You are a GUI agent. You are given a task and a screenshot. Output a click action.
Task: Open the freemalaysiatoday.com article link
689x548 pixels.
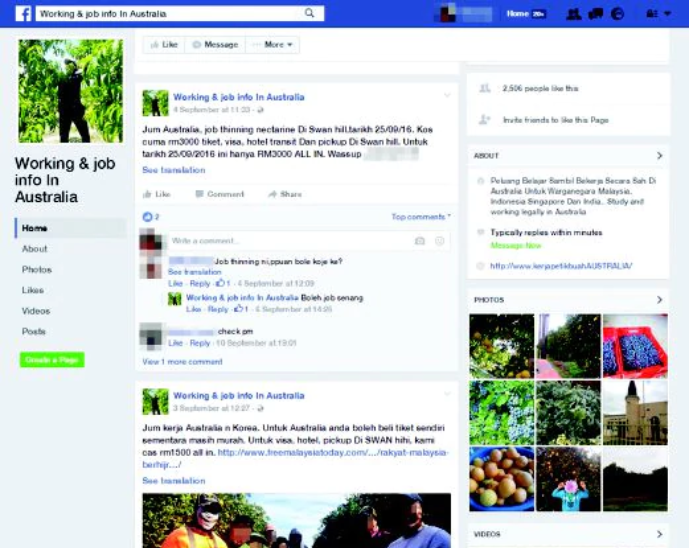(294, 458)
